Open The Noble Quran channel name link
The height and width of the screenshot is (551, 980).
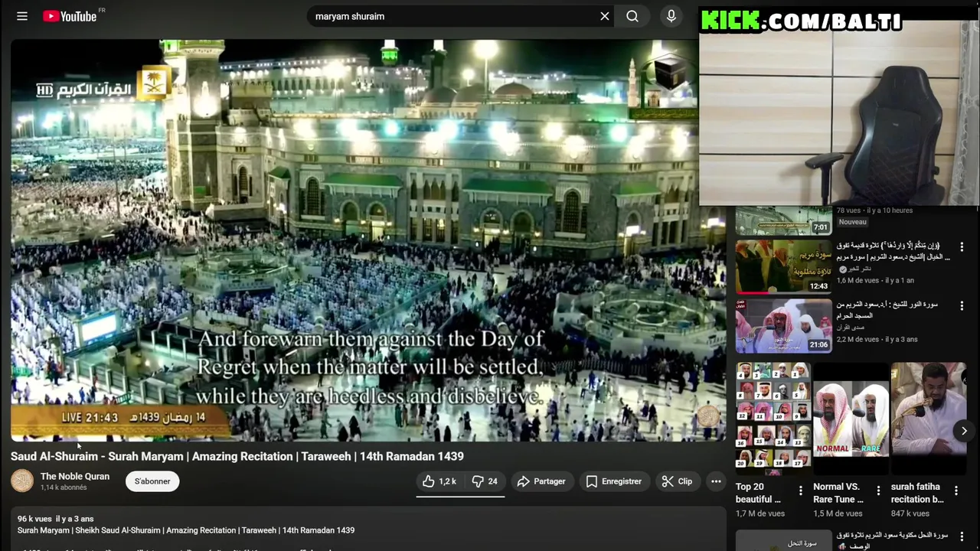pos(75,476)
